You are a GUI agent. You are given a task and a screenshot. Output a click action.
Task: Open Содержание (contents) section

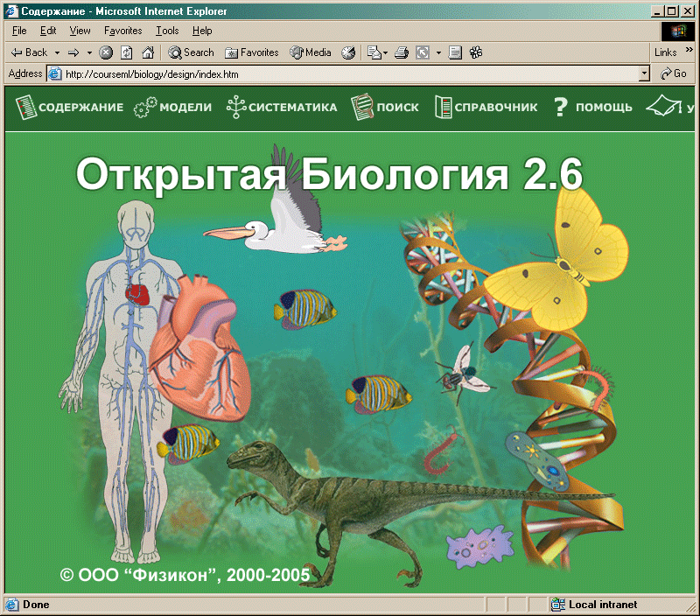click(69, 107)
